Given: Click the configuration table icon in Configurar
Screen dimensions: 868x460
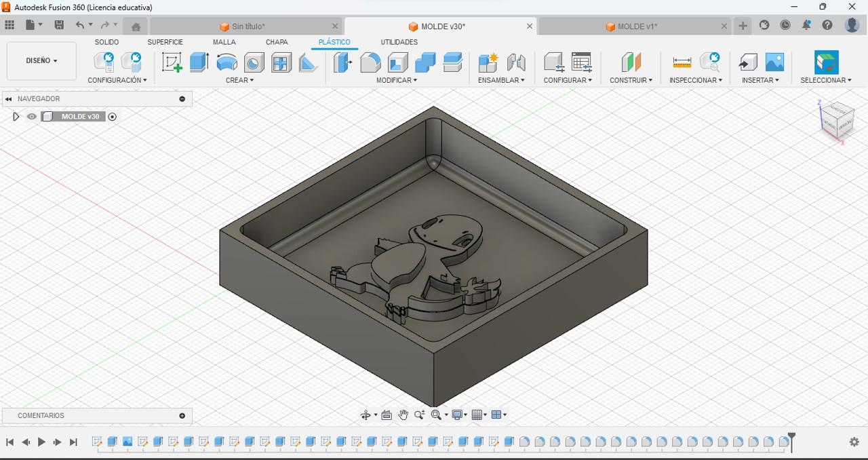Looking at the screenshot, I should 581,62.
